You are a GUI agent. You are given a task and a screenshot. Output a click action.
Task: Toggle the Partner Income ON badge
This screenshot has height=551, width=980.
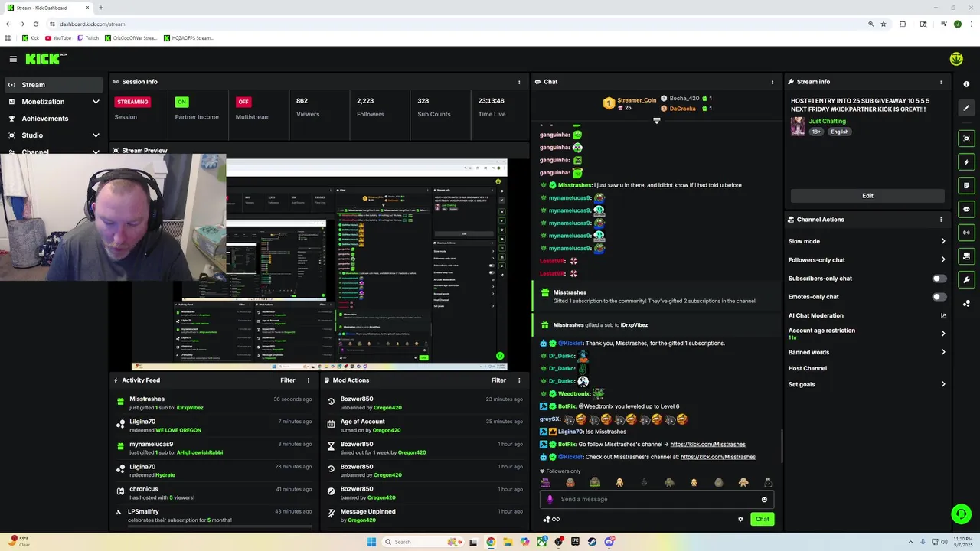pyautogui.click(x=181, y=102)
